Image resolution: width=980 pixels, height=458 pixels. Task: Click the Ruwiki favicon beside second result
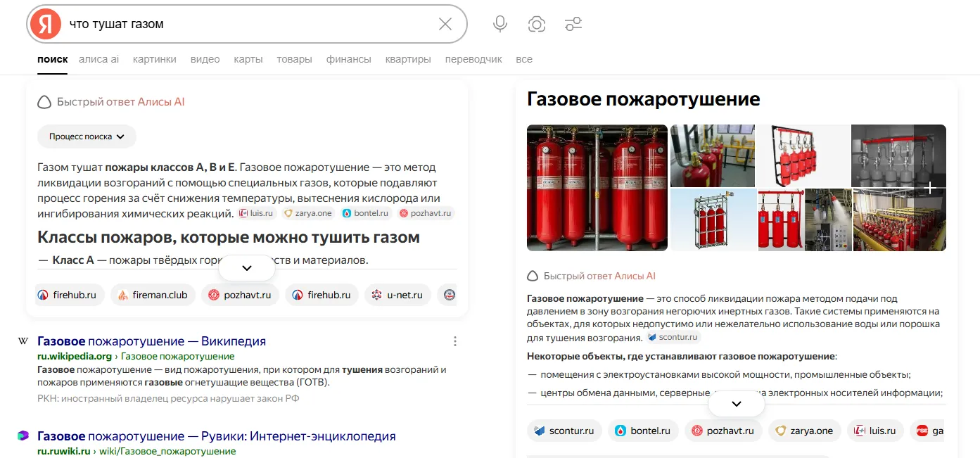[23, 436]
